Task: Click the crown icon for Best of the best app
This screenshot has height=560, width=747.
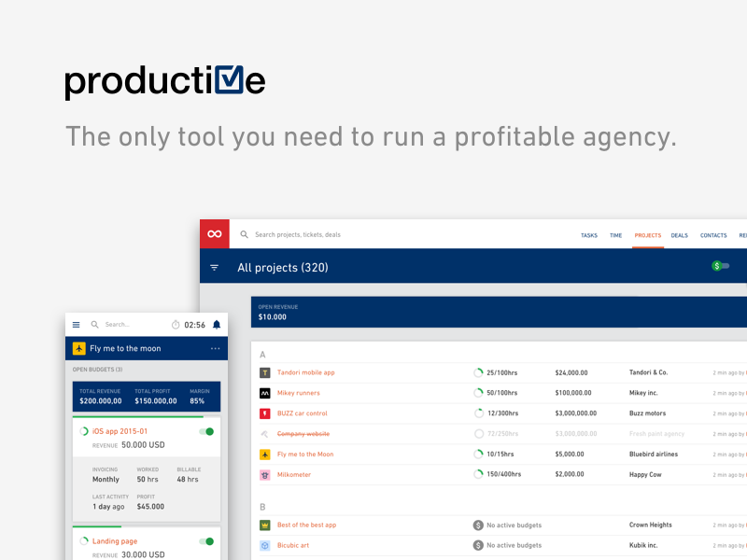Action: (x=265, y=525)
